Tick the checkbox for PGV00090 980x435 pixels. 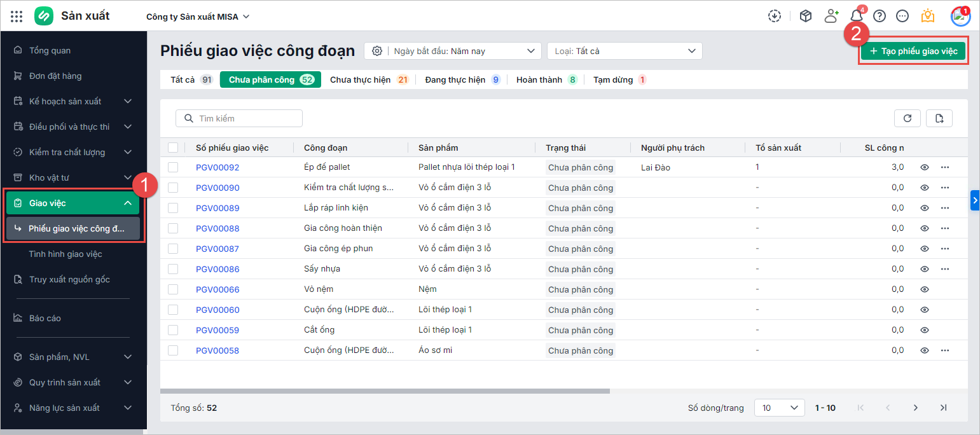click(173, 188)
